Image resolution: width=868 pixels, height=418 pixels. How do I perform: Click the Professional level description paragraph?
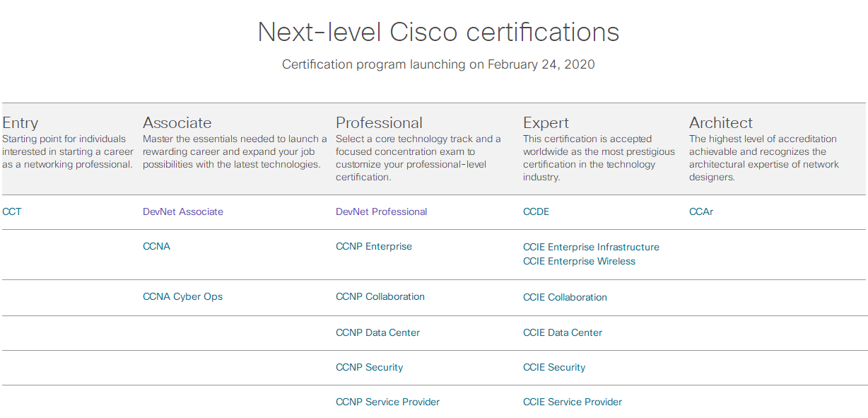pos(418,158)
